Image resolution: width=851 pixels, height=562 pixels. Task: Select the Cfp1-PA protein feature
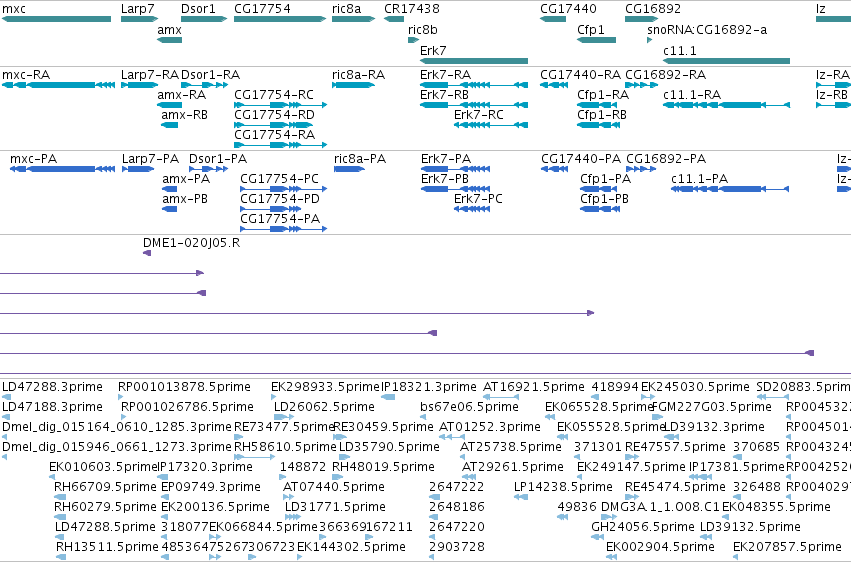[599, 189]
